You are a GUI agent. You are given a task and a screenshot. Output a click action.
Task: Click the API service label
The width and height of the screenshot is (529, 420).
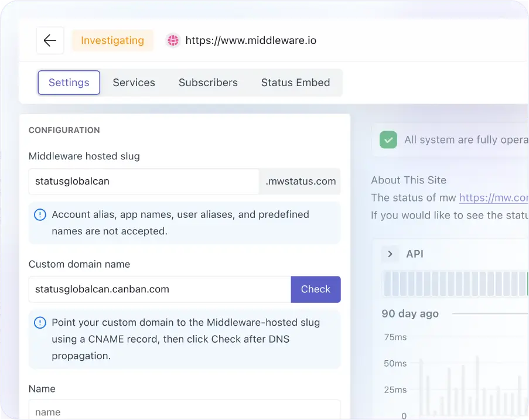click(x=415, y=254)
